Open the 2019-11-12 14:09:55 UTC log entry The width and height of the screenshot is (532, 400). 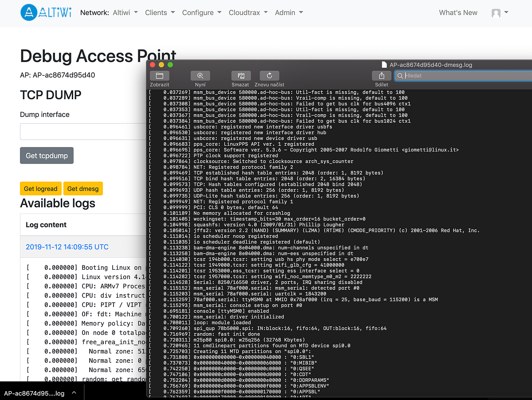[x=67, y=247]
